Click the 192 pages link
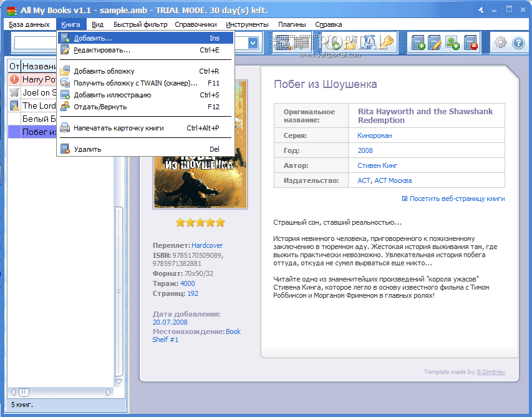Viewport: 532px width, 417px height. coord(193,293)
